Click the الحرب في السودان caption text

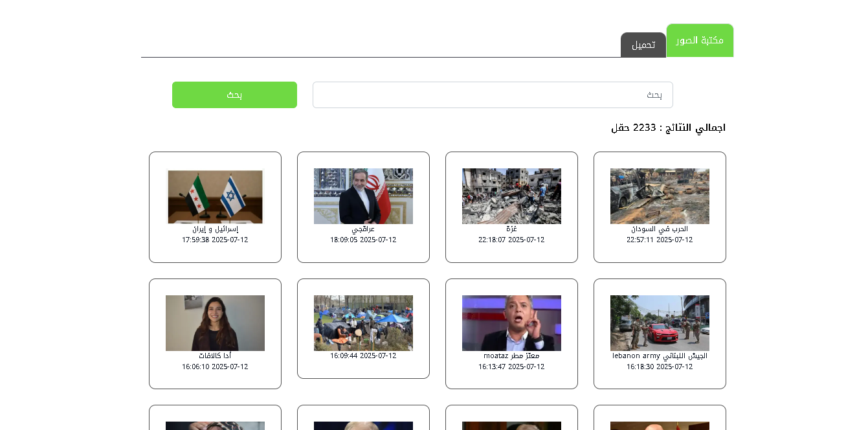point(660,229)
